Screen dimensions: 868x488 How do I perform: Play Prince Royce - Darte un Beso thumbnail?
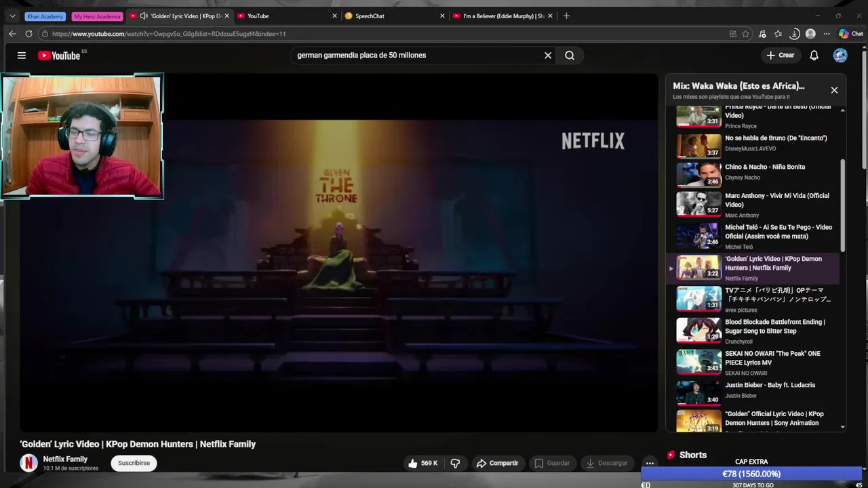pyautogui.click(x=698, y=116)
